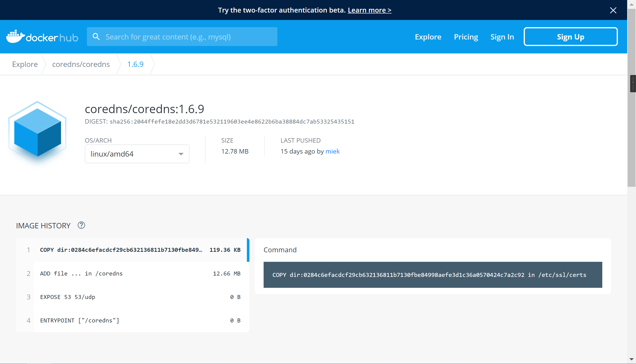Image resolution: width=636 pixels, height=364 pixels.
Task: Select the 1.6.9 tag breadcrumb
Action: [x=135, y=64]
